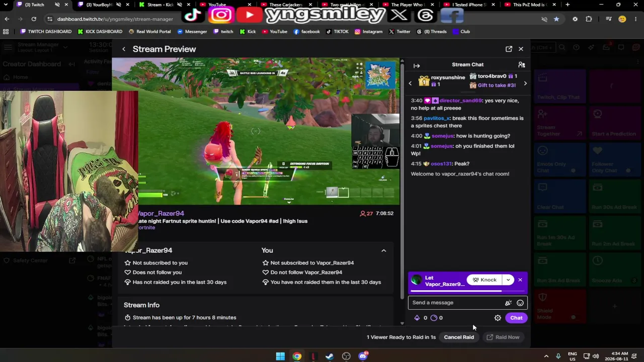Click the channel points balance icon
Image resolution: width=644 pixels, height=362 pixels.
pos(434,318)
